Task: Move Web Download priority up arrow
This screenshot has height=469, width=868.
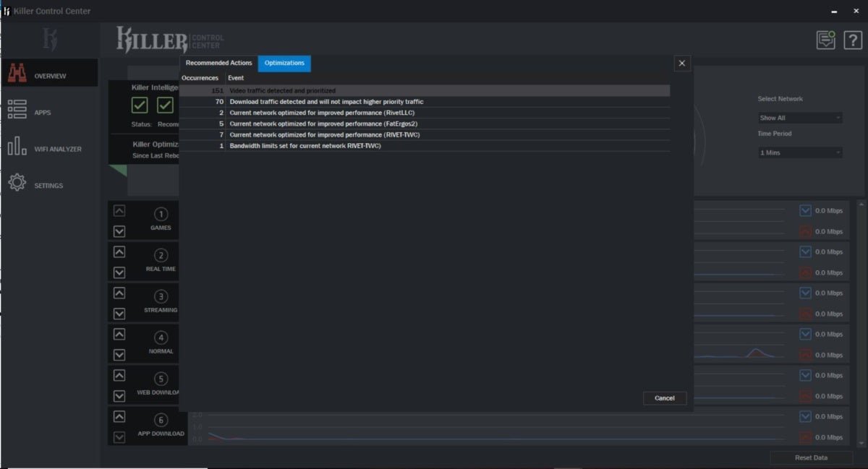Action: pyautogui.click(x=119, y=375)
